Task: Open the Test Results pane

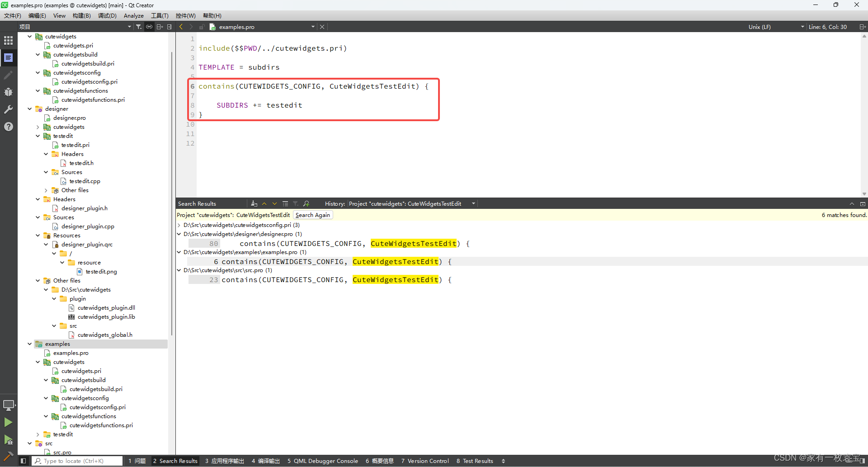Action: point(475,461)
